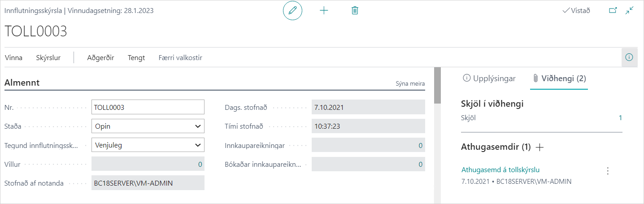Click Færri valkostir to show fewer options
644x204 pixels.
point(180,58)
